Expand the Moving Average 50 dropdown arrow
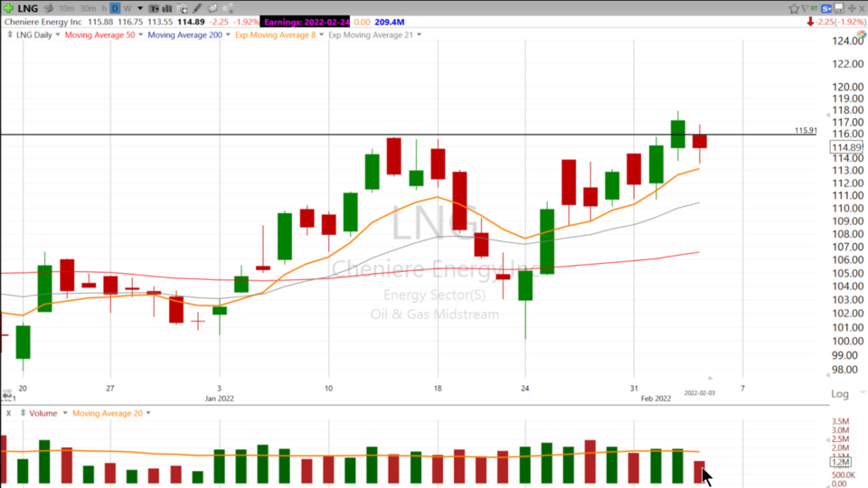Screen dimensions: 868x488 click(x=141, y=35)
